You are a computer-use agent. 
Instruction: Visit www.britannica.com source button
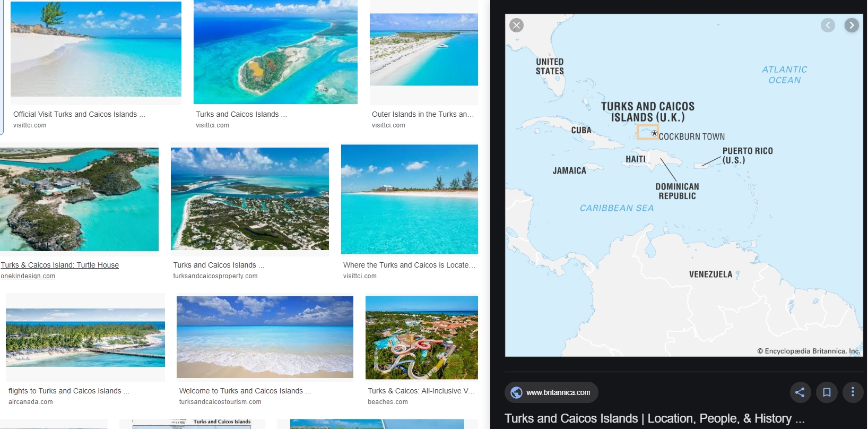pos(551,392)
